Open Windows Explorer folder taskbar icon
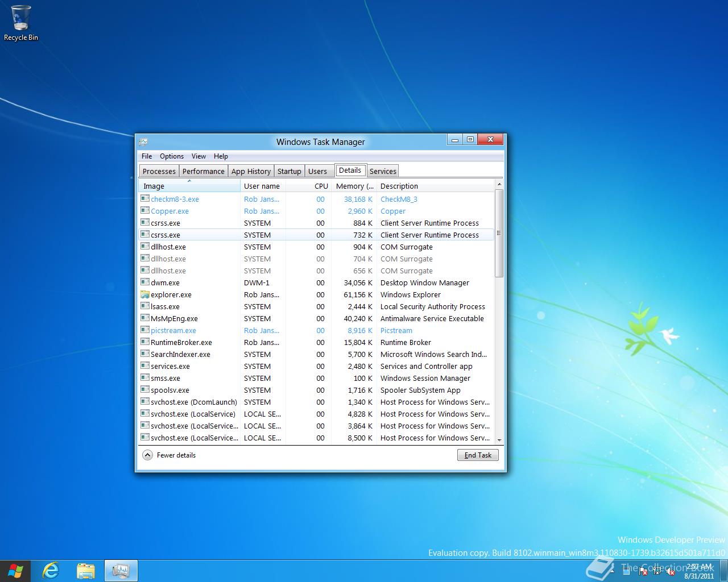Image resolution: width=728 pixels, height=582 pixels. pyautogui.click(x=86, y=571)
